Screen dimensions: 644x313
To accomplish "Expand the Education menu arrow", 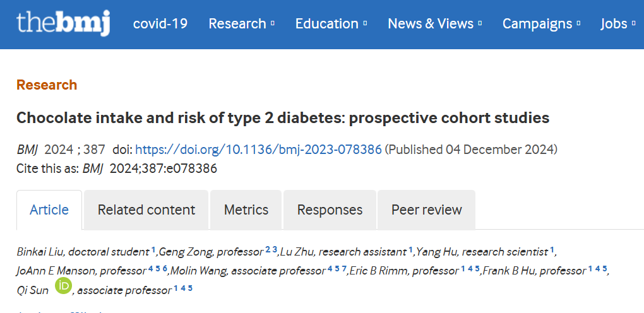I will (x=365, y=24).
